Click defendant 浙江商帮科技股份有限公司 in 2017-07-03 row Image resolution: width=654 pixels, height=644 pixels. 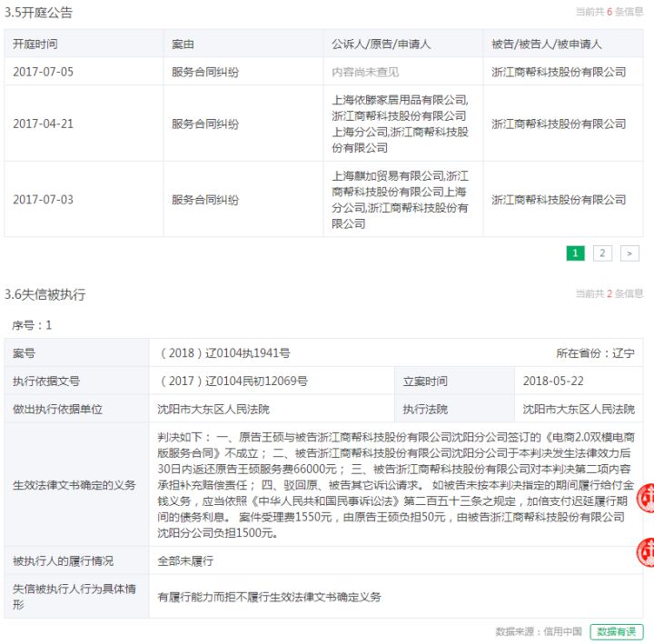point(559,200)
